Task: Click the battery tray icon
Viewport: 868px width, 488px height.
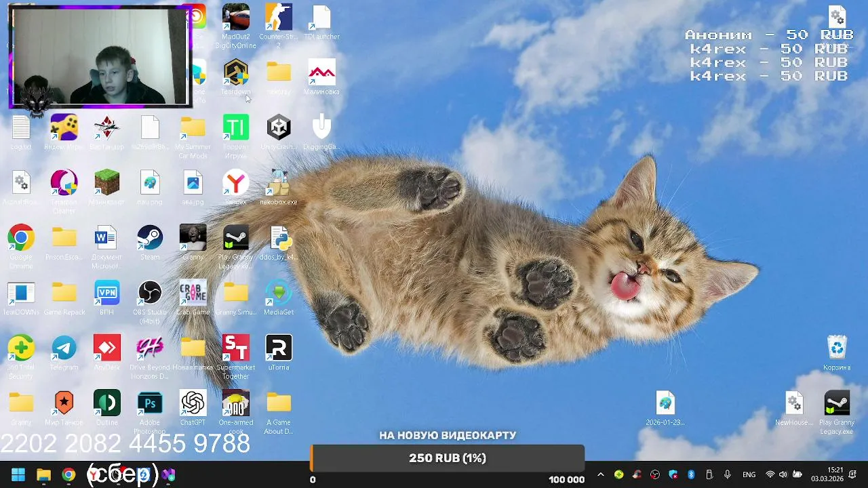Action: tap(797, 474)
